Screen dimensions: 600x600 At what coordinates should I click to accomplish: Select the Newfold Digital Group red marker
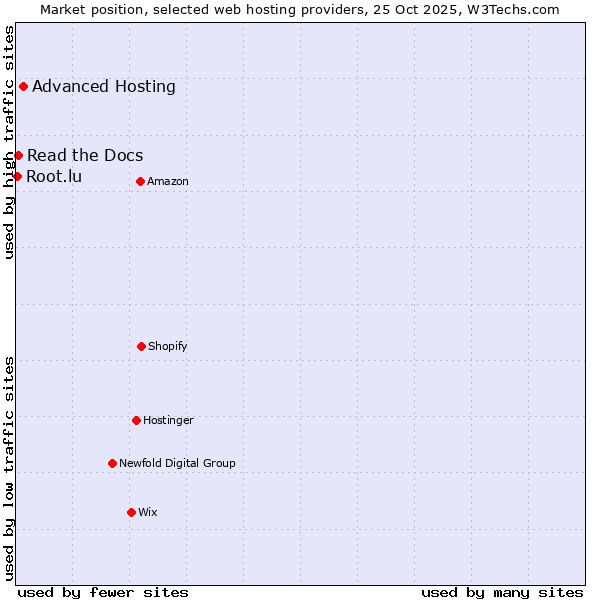point(112,463)
